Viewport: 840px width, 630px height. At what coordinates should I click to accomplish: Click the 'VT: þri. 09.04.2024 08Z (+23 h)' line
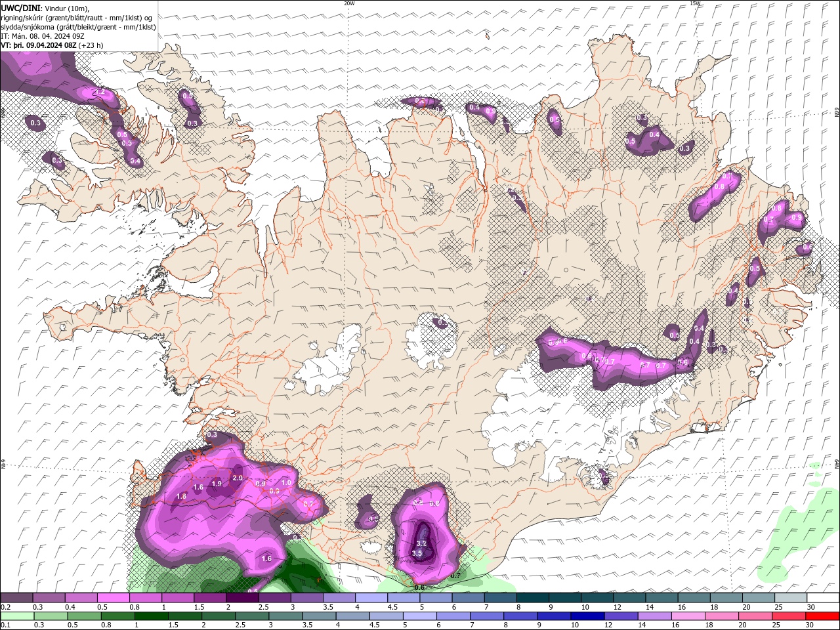[52, 45]
